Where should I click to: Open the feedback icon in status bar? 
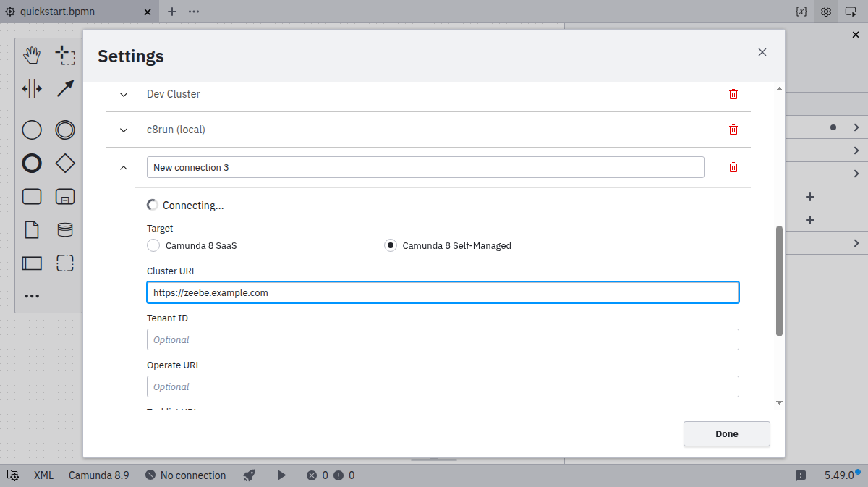[801, 475]
